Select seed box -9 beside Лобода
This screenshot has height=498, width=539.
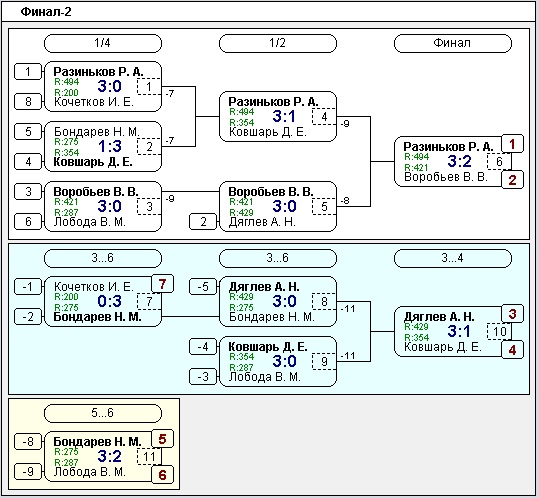point(28,471)
